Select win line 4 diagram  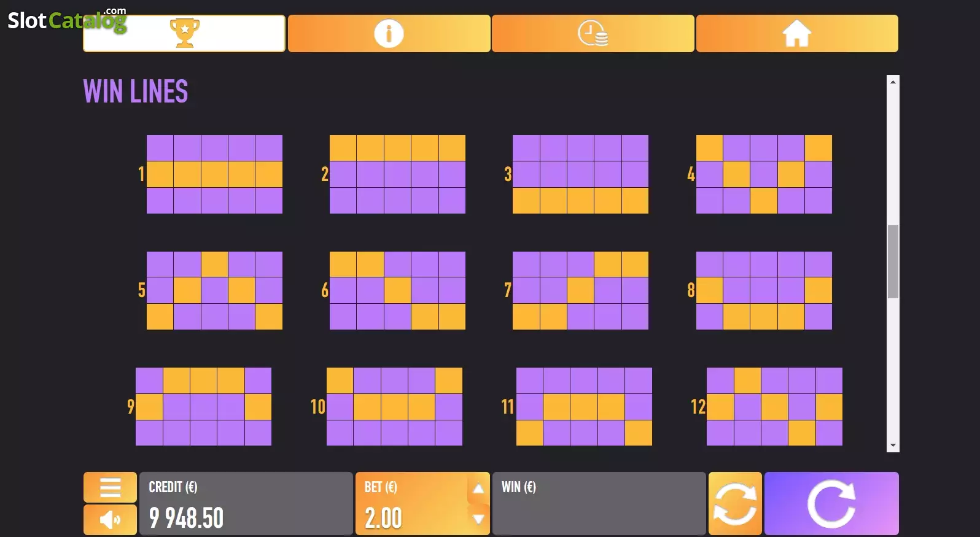coord(764,174)
